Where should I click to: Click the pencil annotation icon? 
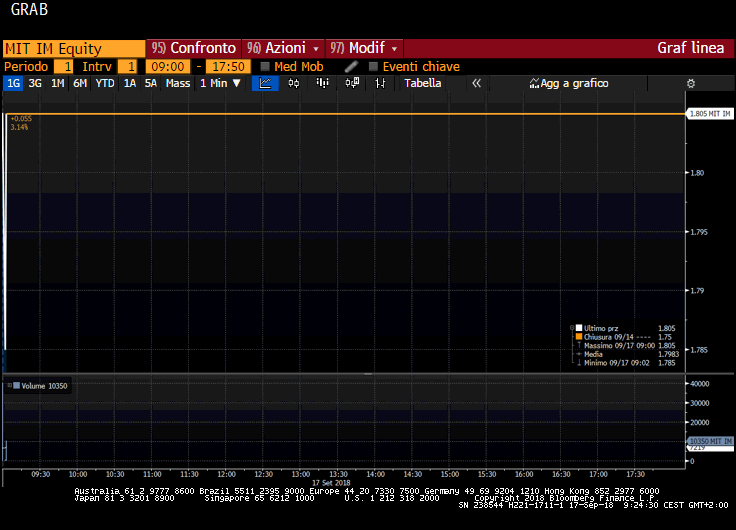tap(351, 67)
